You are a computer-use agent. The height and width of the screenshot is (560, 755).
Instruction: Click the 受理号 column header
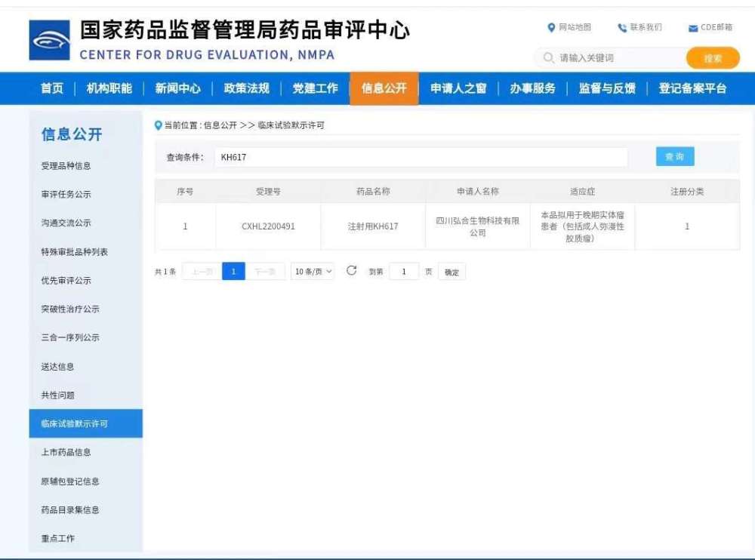(x=268, y=192)
